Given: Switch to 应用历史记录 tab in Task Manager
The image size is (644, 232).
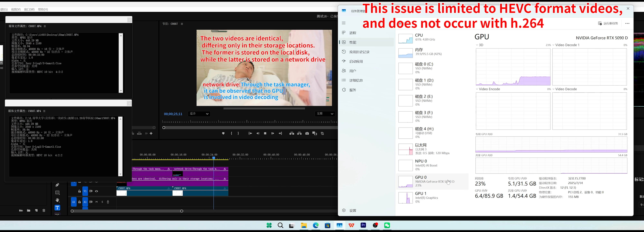Looking at the screenshot, I should pos(359,52).
